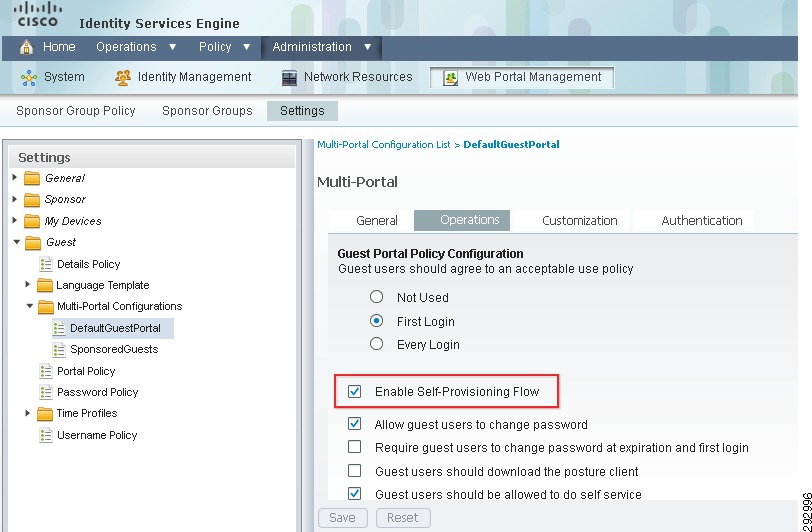Screen dimensions: 812x532
Task: Expand the General settings tree node
Action: 14,178
